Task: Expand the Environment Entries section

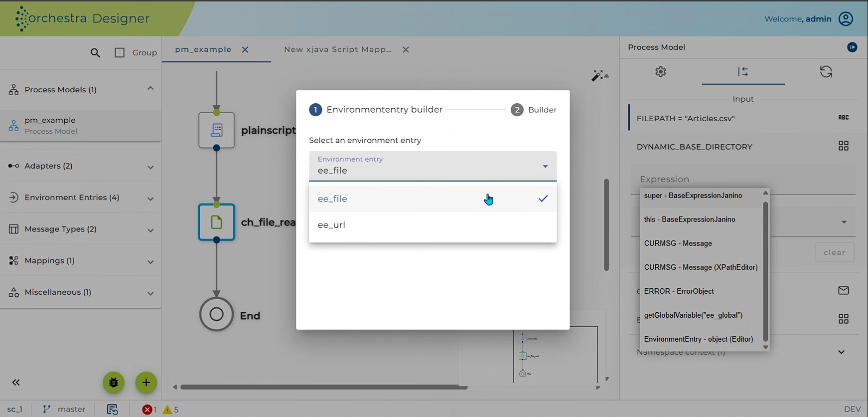Action: point(150,199)
